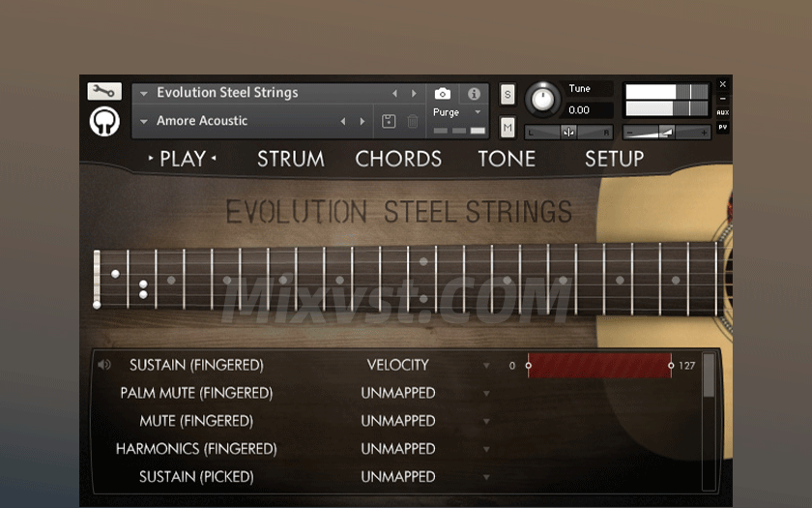The height and width of the screenshot is (508, 812).
Task: Toggle the Mute (M) button
Action: [x=507, y=127]
